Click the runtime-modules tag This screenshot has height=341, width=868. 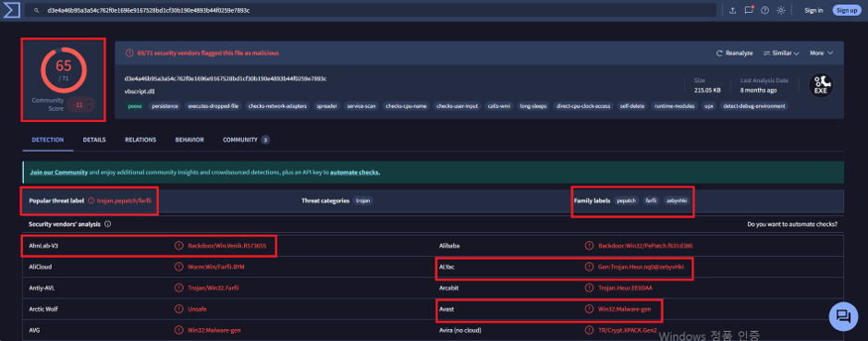click(675, 105)
